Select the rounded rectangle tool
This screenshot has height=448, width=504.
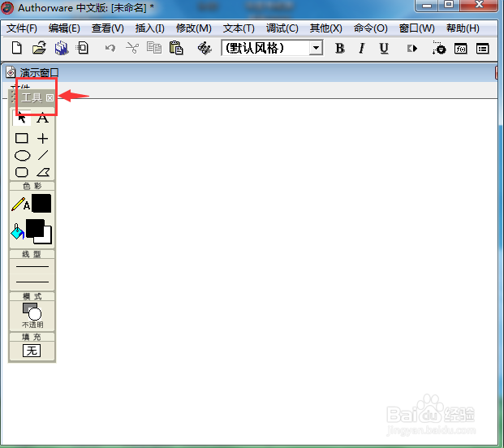pyautogui.click(x=22, y=173)
